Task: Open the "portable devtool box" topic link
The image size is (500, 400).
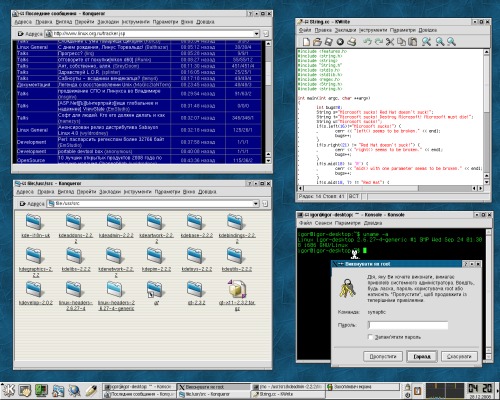Action: (81, 151)
